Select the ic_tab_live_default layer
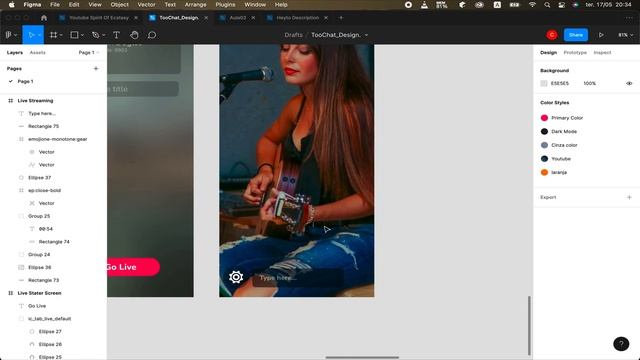The width and height of the screenshot is (640, 360). 49,319
